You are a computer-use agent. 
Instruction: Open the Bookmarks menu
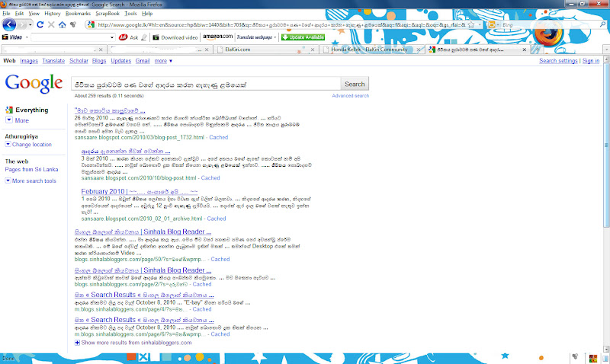pos(79,13)
